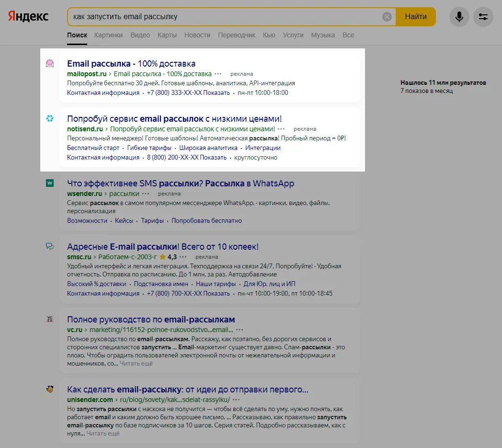The height and width of the screenshot is (448, 502).
Task: Switch to the Музыка tab
Action: pos(323,35)
